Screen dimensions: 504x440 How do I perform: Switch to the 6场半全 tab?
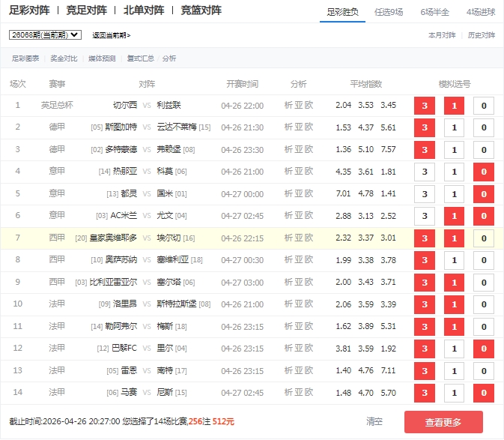[x=437, y=12]
